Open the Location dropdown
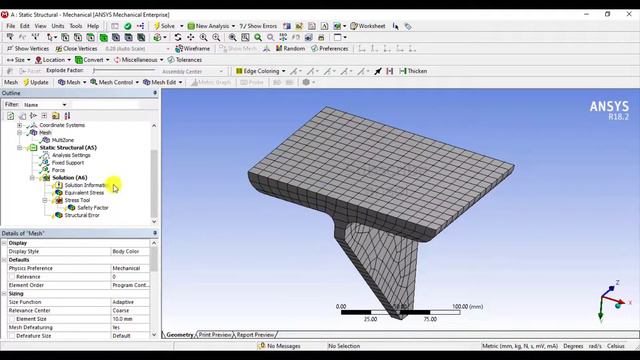Image resolution: width=640 pixels, height=360 pixels. [53, 60]
